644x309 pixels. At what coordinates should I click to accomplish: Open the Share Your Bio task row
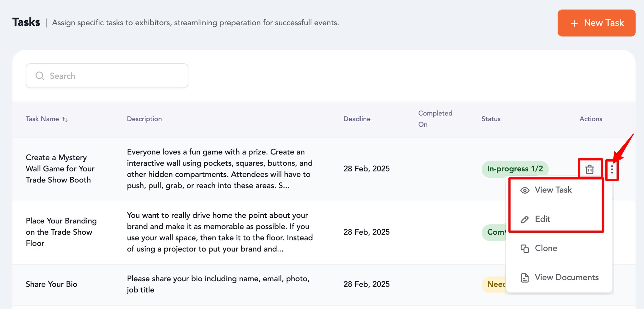(51, 284)
